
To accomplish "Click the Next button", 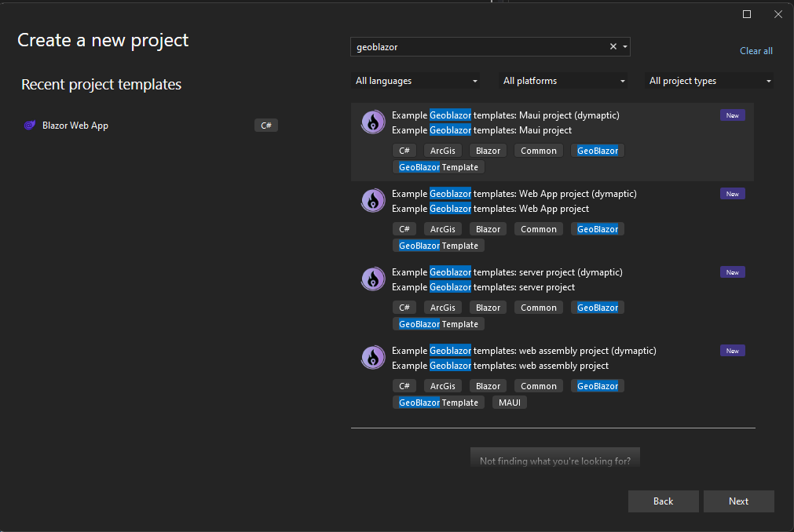I will click(x=738, y=501).
